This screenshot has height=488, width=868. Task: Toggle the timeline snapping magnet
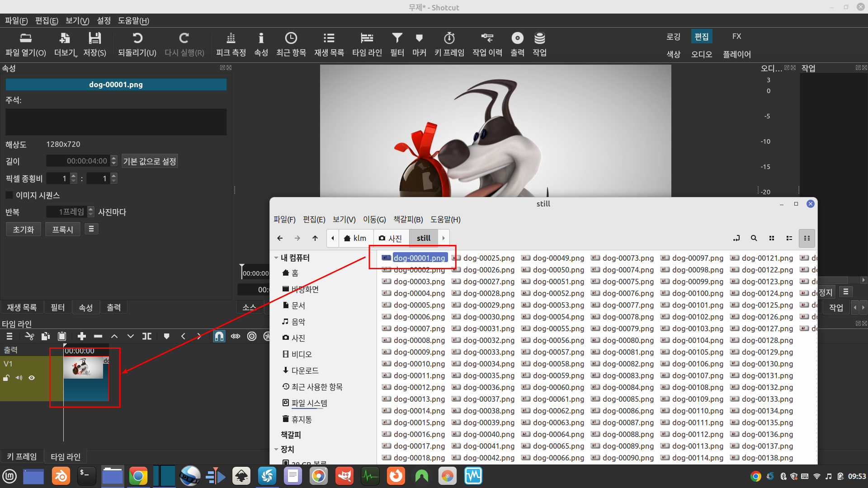[x=219, y=336]
